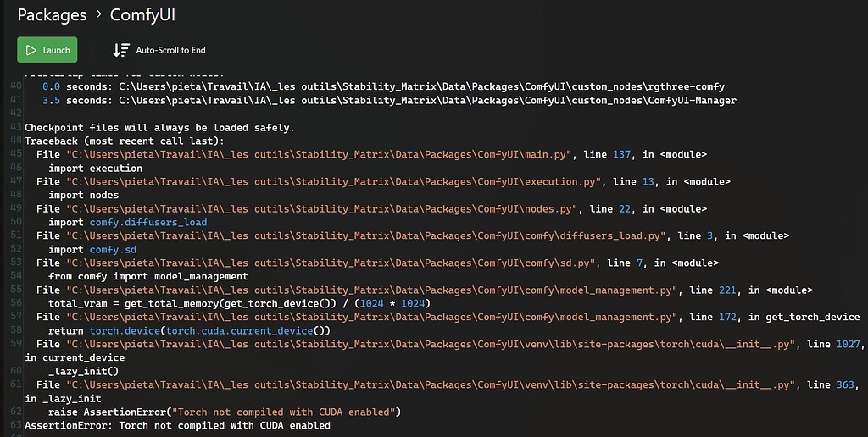This screenshot has height=437, width=868.
Task: Click the play triangle icon inside Launch
Action: [31, 50]
